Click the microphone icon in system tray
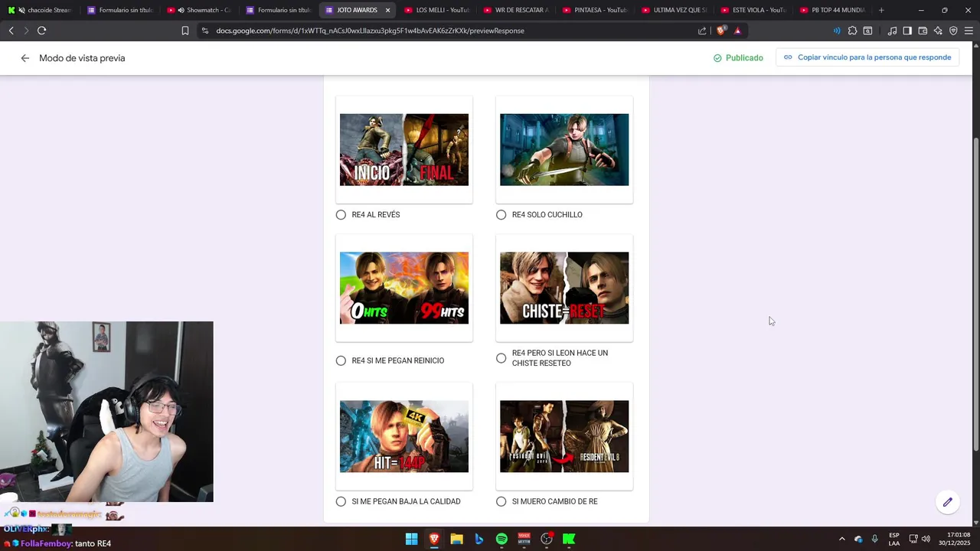 pos(874,539)
